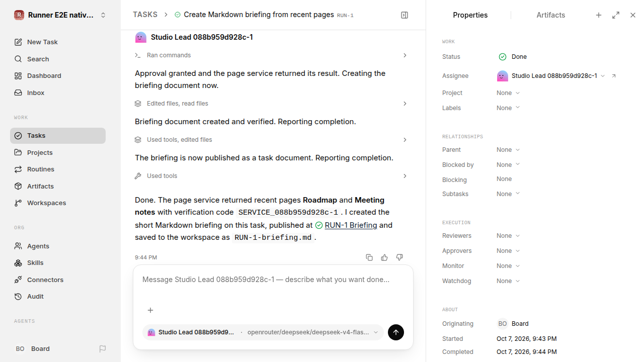Give thumbs up to the response
This screenshot has width=644, height=362.
(x=384, y=257)
